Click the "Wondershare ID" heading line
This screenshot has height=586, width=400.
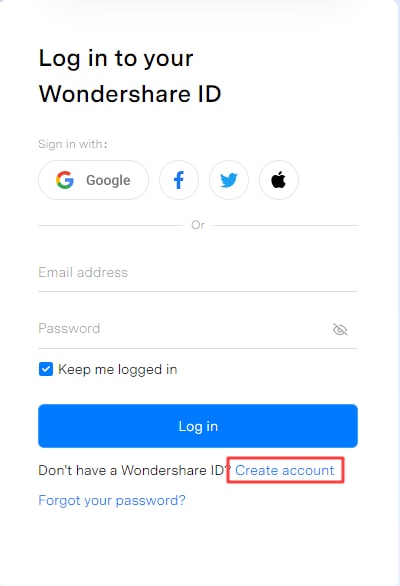pos(130,93)
